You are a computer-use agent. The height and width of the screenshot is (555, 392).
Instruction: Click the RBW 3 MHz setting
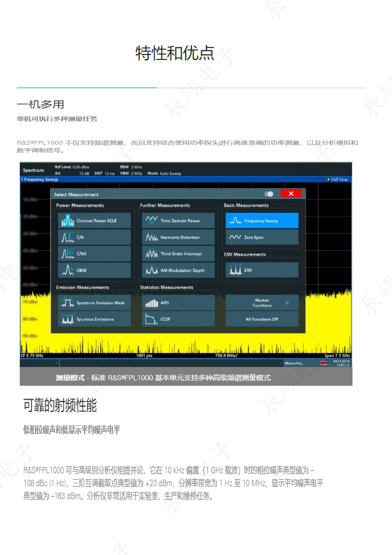point(131,167)
